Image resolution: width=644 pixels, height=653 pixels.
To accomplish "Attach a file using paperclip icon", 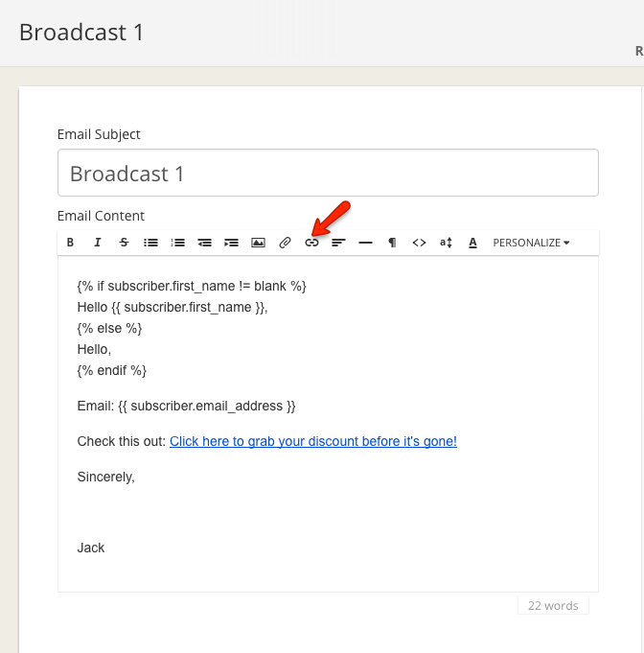I will (x=285, y=243).
